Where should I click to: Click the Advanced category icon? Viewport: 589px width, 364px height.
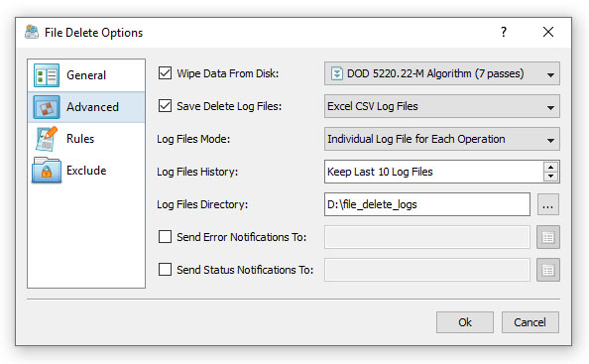[x=47, y=107]
